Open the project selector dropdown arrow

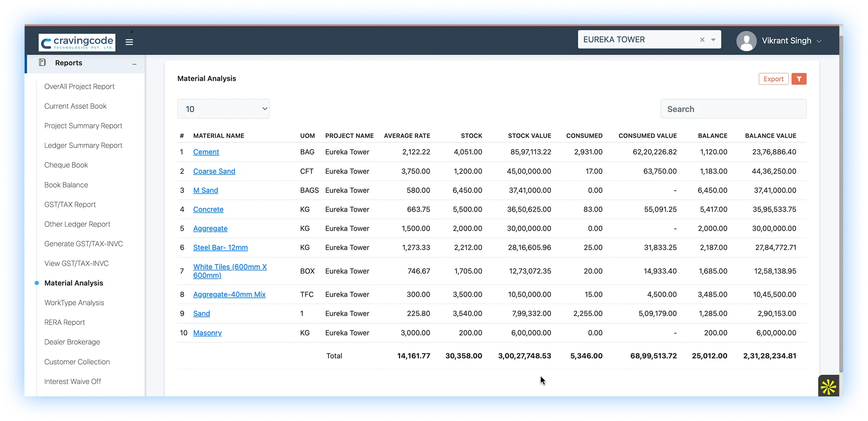(713, 40)
